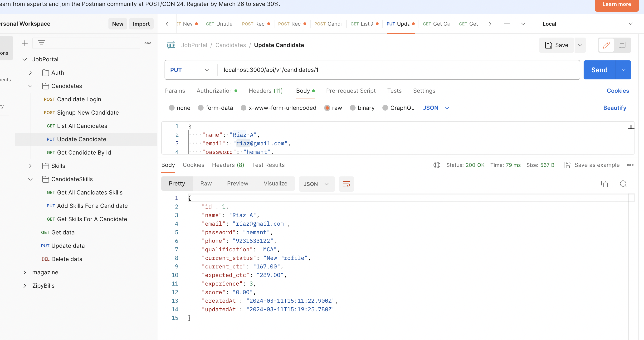This screenshot has height=340, width=644.
Task: Open the comments icon beside the pencil
Action: (x=622, y=45)
